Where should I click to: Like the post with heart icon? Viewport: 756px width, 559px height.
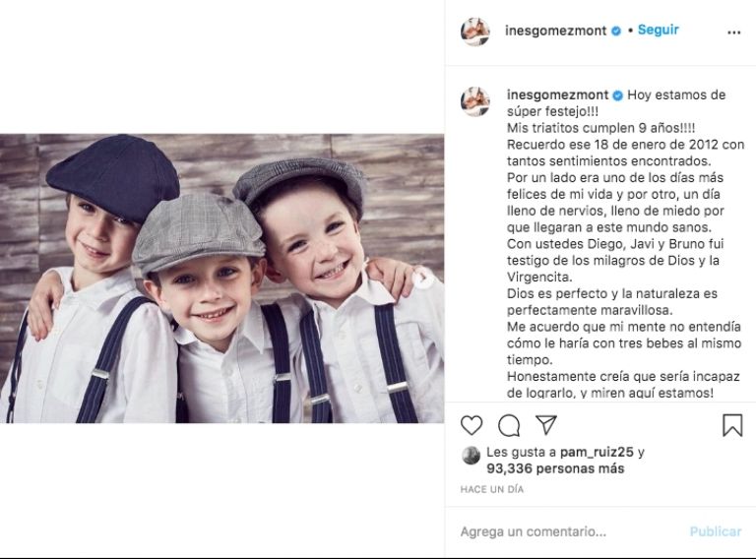pyautogui.click(x=472, y=425)
